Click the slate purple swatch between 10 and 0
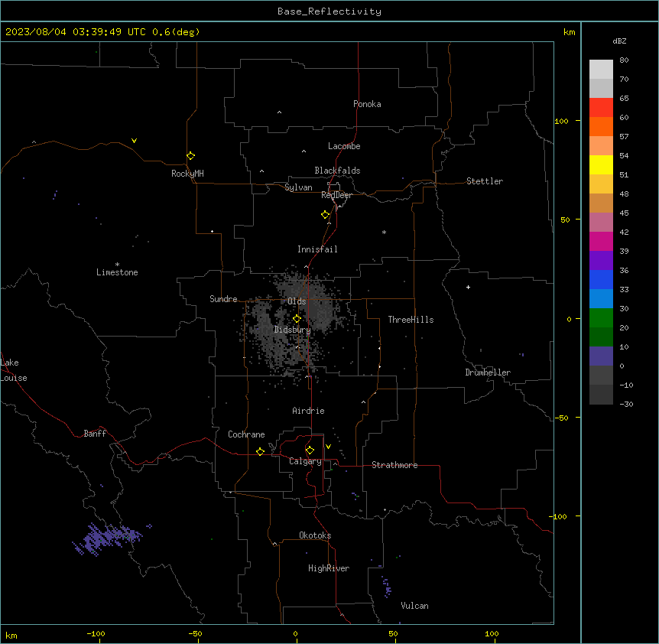Screen dimensions: 659x644 coord(601,356)
